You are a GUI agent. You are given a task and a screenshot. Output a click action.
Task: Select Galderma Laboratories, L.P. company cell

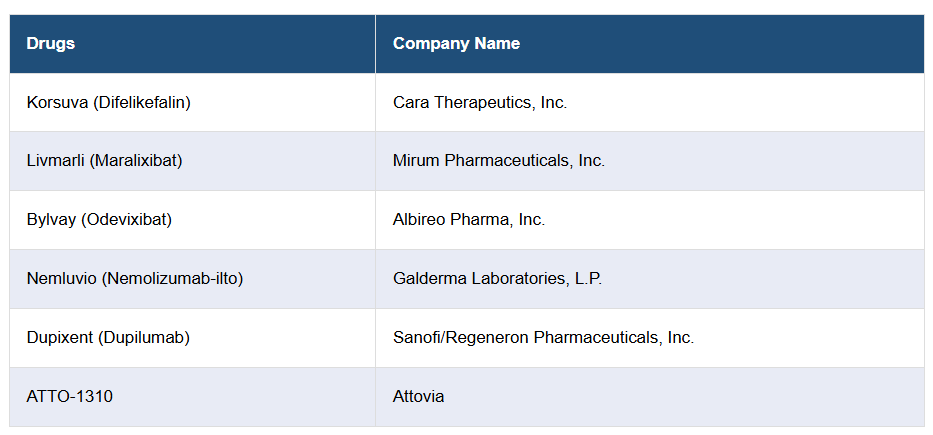(497, 278)
